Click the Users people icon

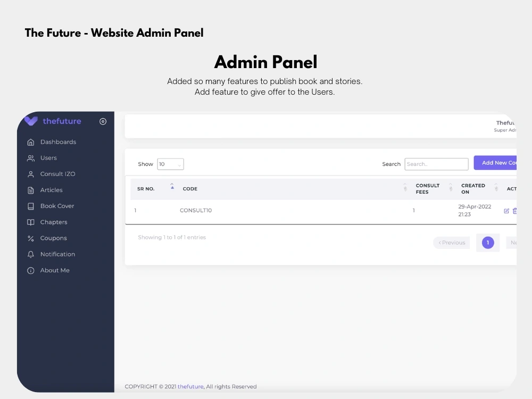[x=30, y=158]
